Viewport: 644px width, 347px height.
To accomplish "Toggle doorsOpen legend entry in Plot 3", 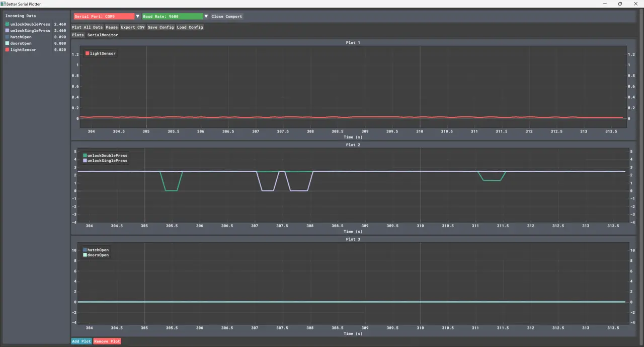I will pos(96,255).
